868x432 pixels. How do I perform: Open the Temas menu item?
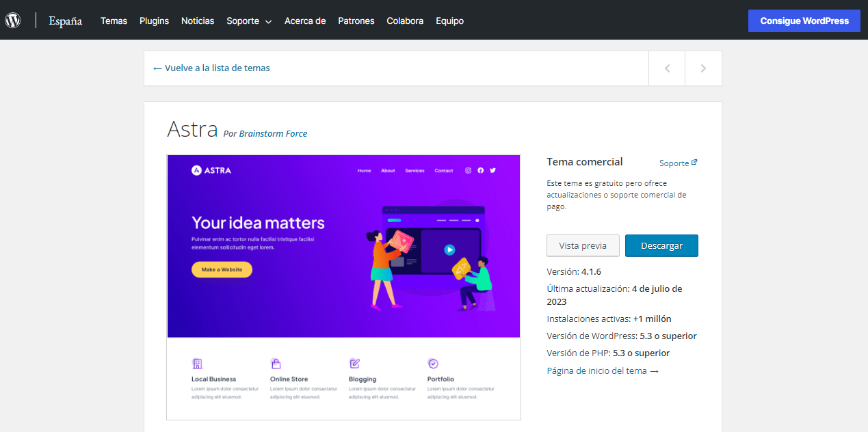coord(114,21)
